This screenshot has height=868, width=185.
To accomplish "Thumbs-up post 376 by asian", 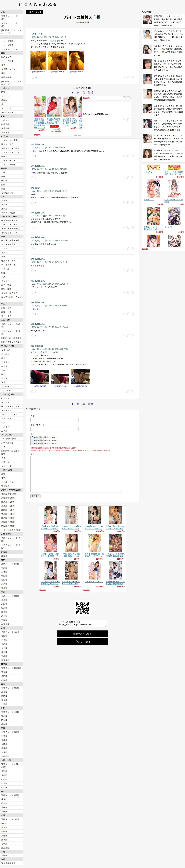I will [x=33, y=203].
